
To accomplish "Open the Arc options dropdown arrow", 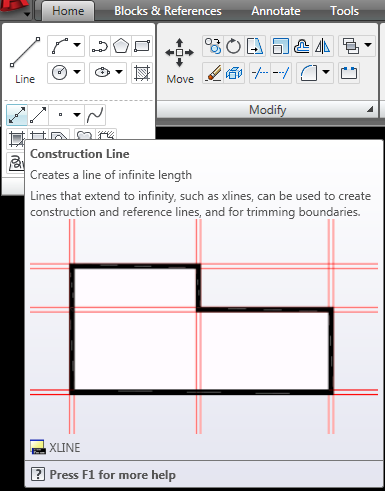I will tap(77, 45).
